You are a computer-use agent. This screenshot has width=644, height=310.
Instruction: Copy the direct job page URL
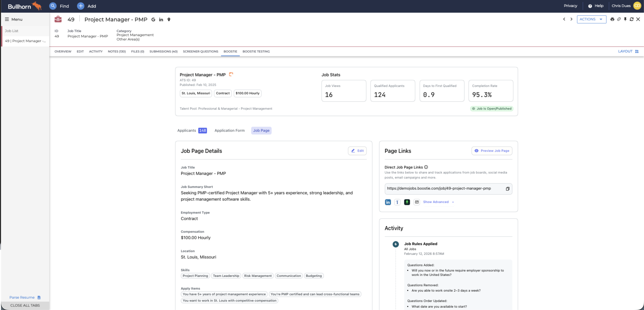pyautogui.click(x=508, y=189)
